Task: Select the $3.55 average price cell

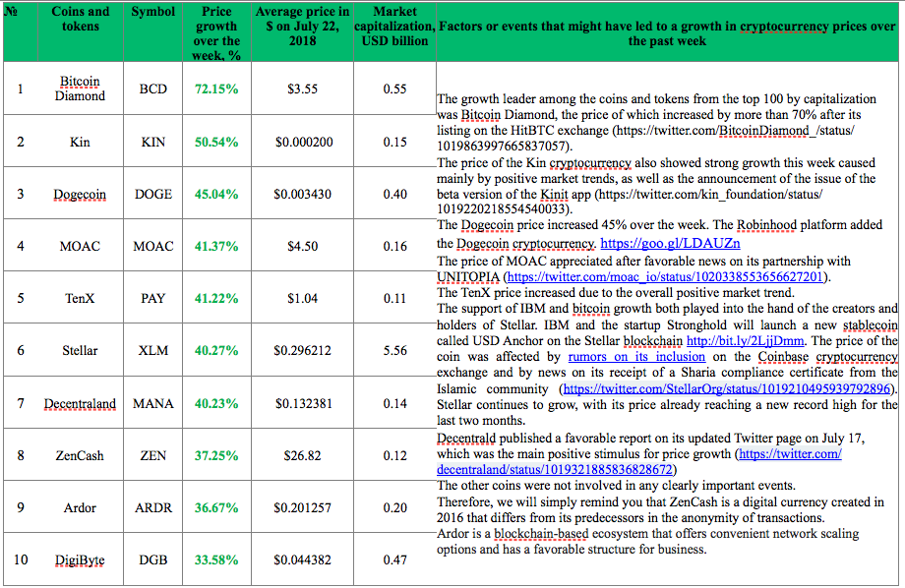Action: (302, 88)
